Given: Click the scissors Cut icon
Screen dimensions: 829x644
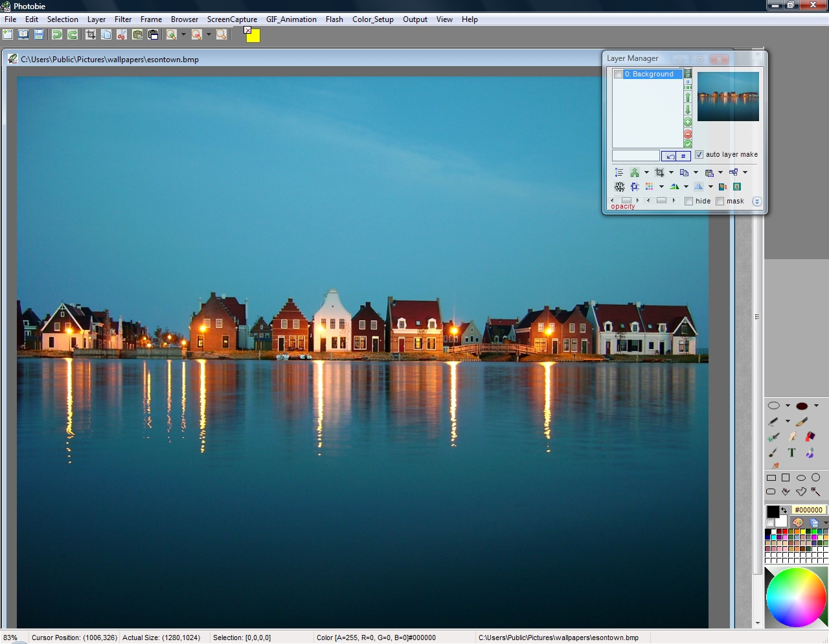Looking at the screenshot, I should (122, 34).
